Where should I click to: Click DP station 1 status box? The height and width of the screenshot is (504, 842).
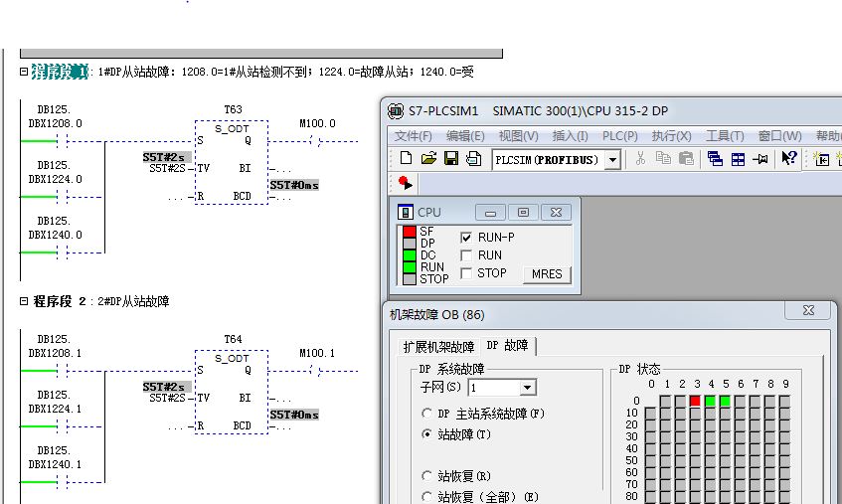pyautogui.click(x=666, y=401)
